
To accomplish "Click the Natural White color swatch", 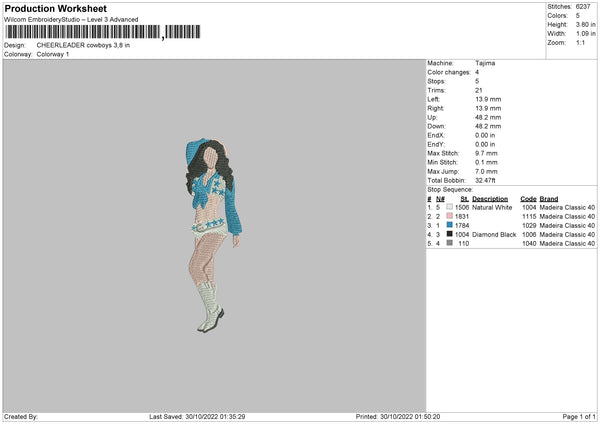I will click(x=449, y=207).
